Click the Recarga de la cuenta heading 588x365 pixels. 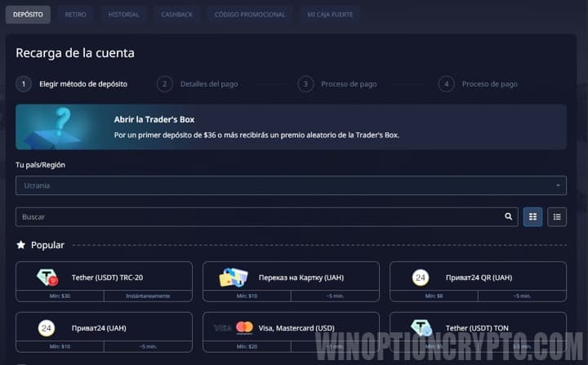point(75,53)
